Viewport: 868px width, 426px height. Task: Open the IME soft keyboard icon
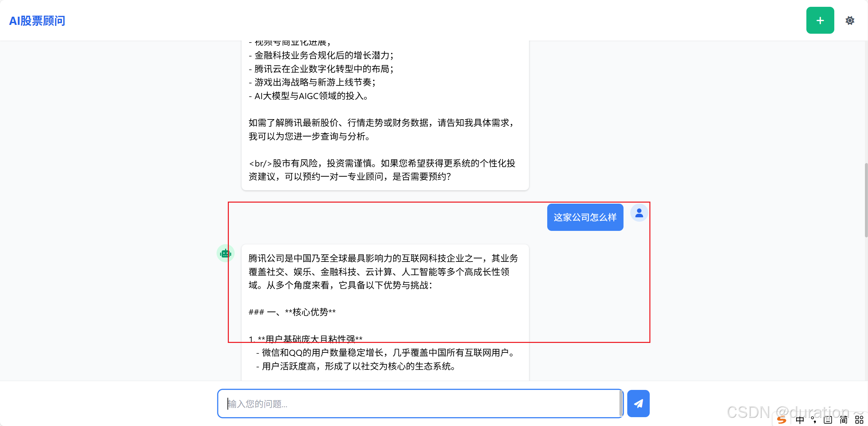[x=828, y=420]
